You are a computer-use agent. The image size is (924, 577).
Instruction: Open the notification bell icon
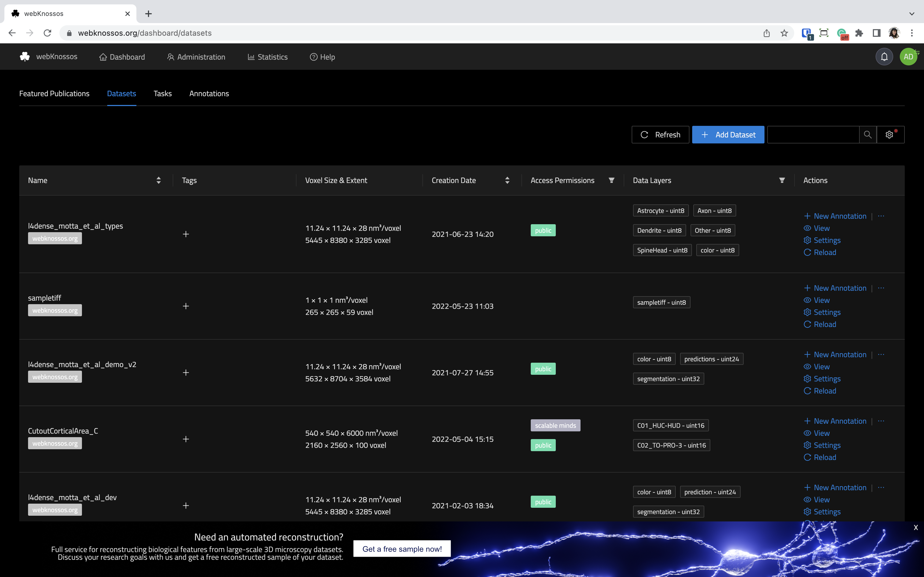(884, 57)
